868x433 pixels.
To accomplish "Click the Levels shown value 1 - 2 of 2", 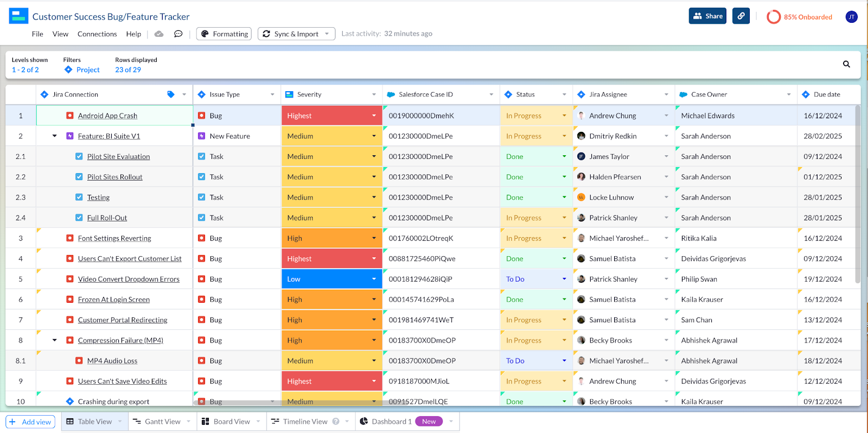I will tap(25, 69).
